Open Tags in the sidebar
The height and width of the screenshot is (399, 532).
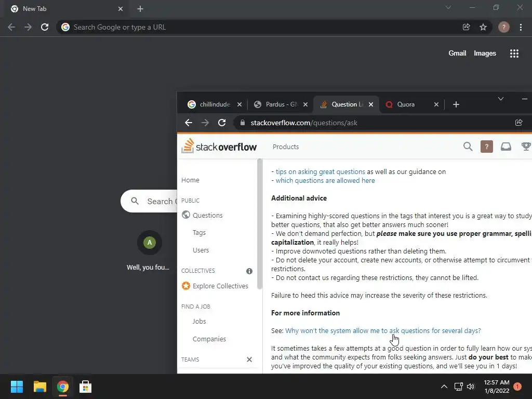pyautogui.click(x=199, y=233)
